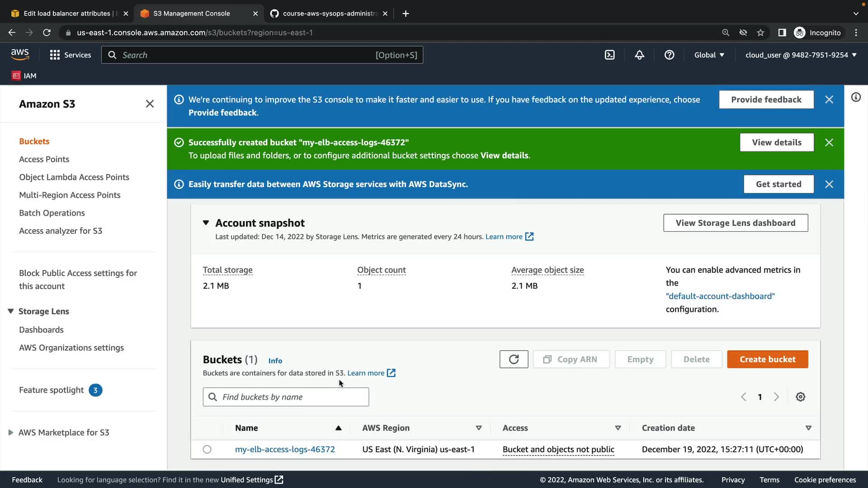The image size is (868, 488).
Task: Open the cloud_user account dropdown menu
Action: [801, 55]
